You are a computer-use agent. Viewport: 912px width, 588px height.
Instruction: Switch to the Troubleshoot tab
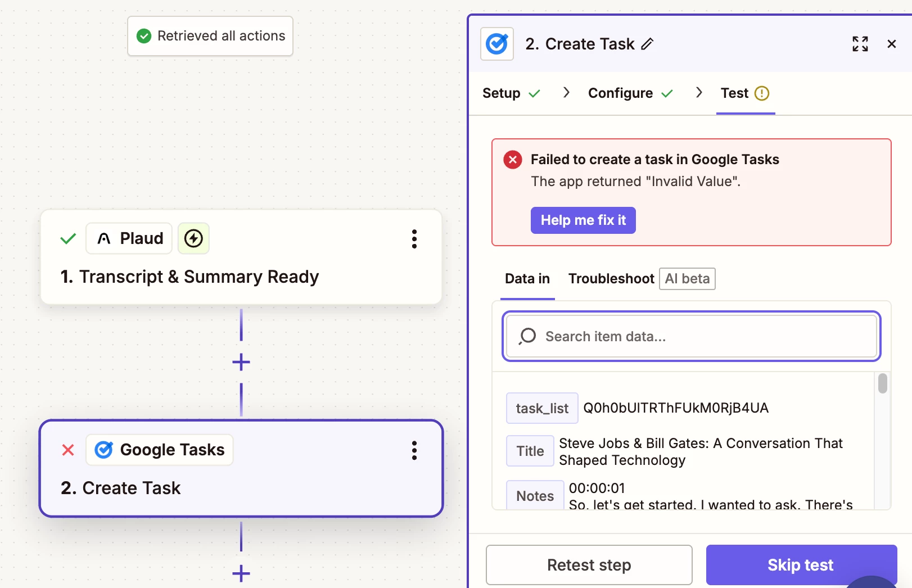(611, 279)
